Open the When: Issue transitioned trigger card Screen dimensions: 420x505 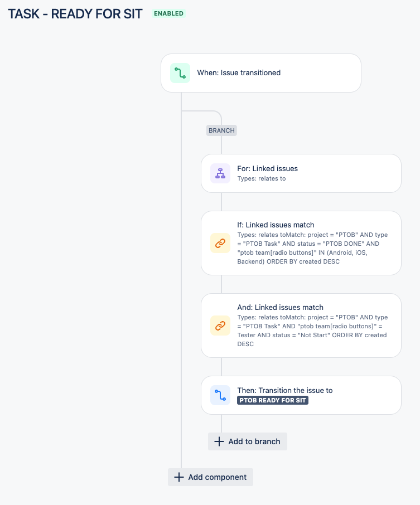pyautogui.click(x=261, y=73)
